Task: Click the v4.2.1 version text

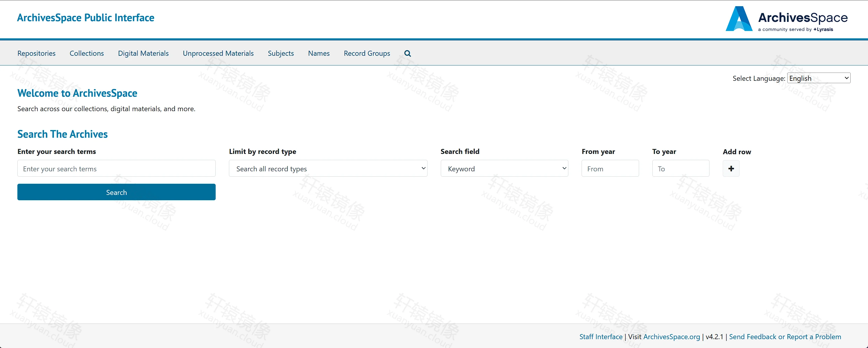Action: coord(714,336)
